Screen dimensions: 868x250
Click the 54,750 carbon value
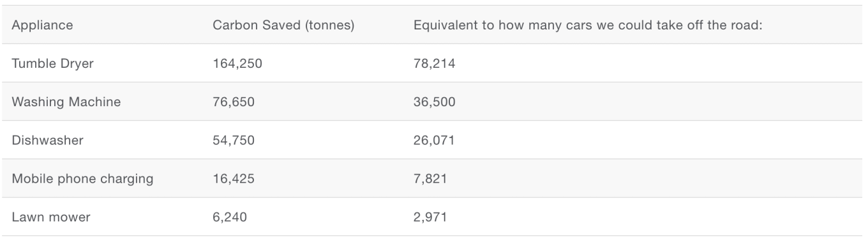234,140
